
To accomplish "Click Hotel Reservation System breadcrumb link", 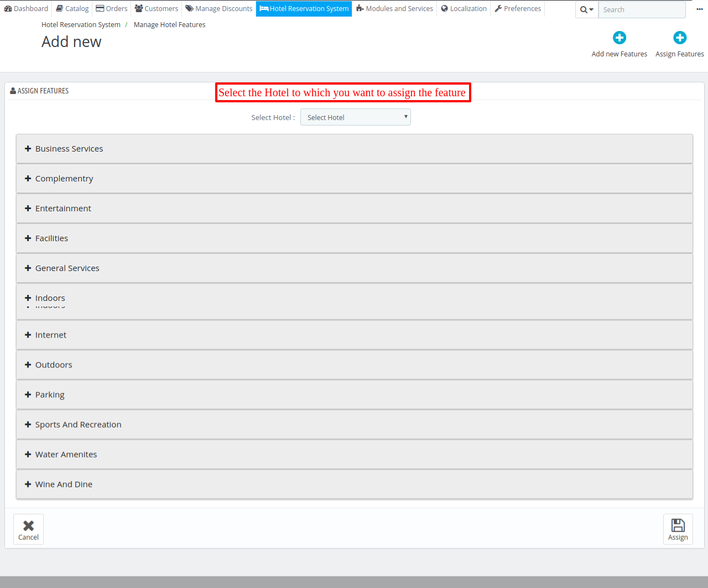I will point(81,25).
